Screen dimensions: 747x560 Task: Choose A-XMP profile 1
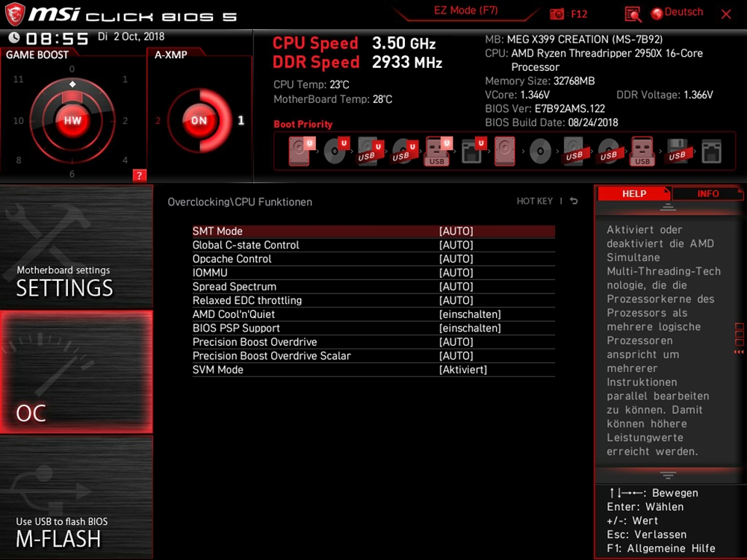[241, 120]
